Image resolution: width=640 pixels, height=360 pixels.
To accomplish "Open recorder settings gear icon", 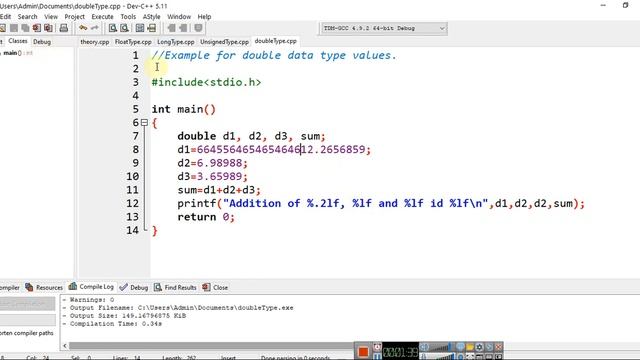I will click(479, 347).
